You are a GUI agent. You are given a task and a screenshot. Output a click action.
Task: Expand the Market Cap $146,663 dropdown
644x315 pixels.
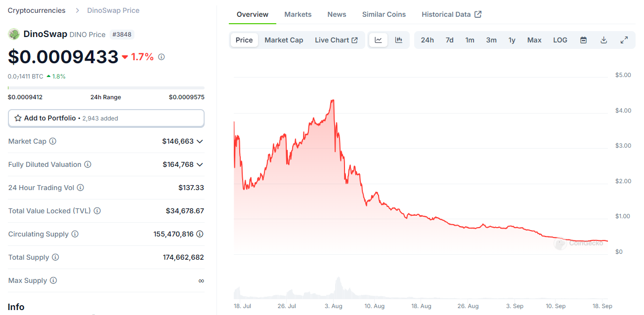(200, 141)
